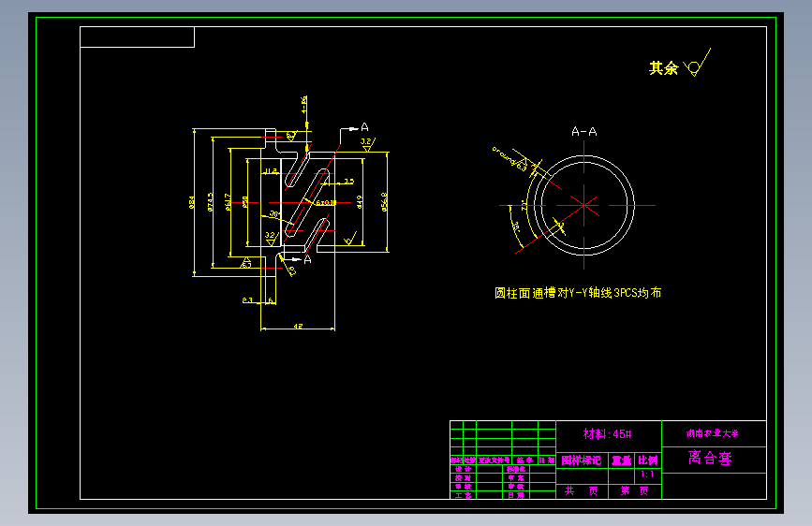Click the lower section arrow A label
Viewport: 812px width, 526px height.
point(307,259)
